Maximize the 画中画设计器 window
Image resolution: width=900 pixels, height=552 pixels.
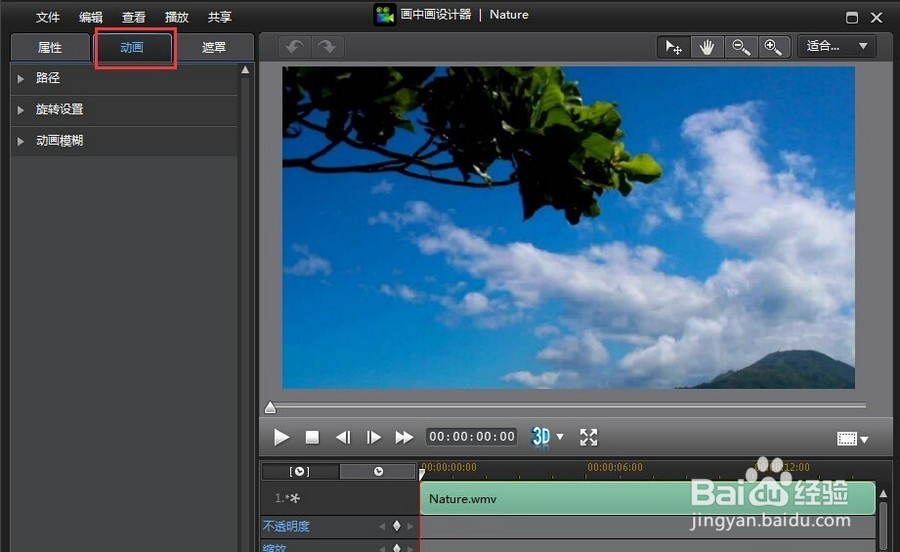tap(852, 18)
